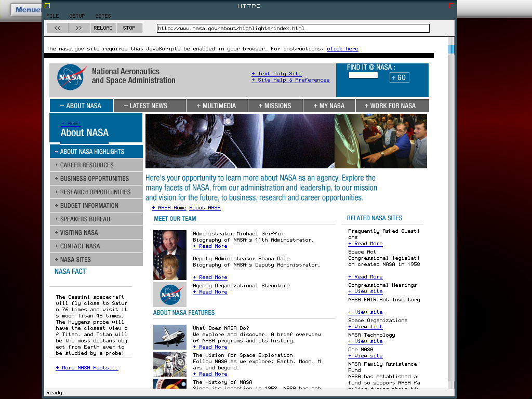Click the yellow square icon in HTTPC title bar

coord(47,6)
